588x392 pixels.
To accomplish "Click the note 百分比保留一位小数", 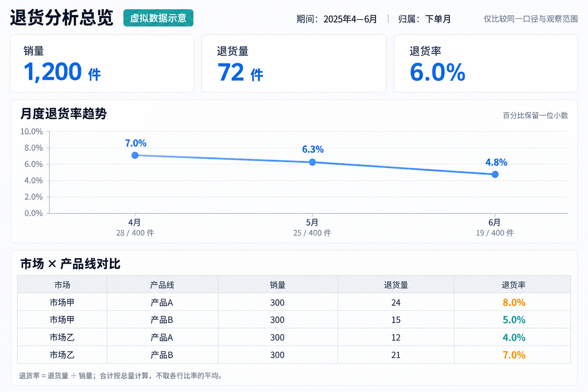I will click(x=535, y=115).
